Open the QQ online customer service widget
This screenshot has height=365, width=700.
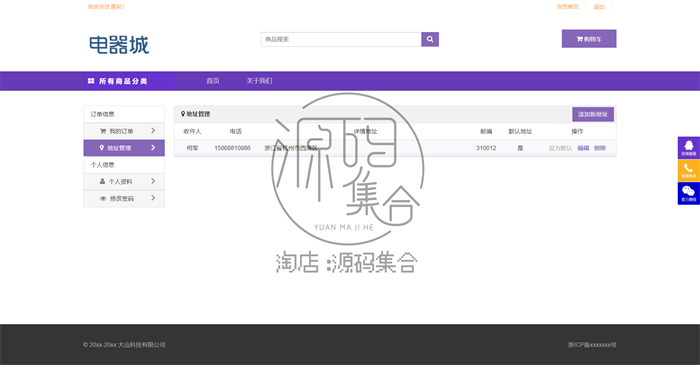click(x=688, y=148)
